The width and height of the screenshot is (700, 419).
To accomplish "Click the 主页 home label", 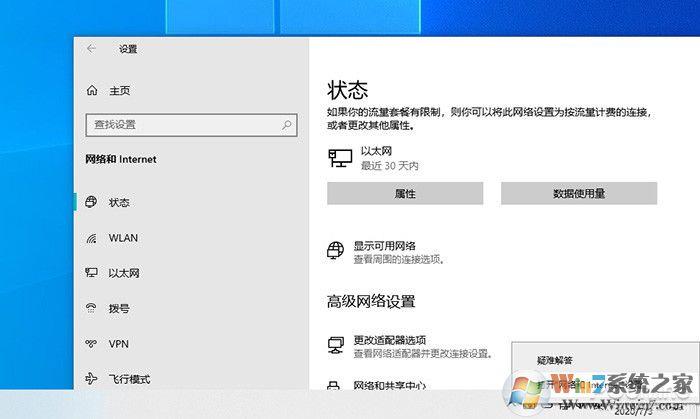I will tap(120, 91).
